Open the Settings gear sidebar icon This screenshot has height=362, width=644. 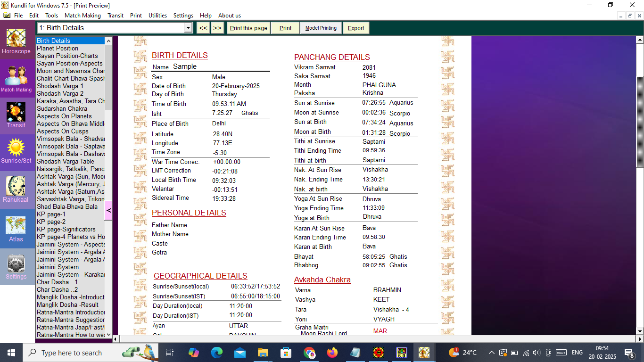[x=16, y=264]
